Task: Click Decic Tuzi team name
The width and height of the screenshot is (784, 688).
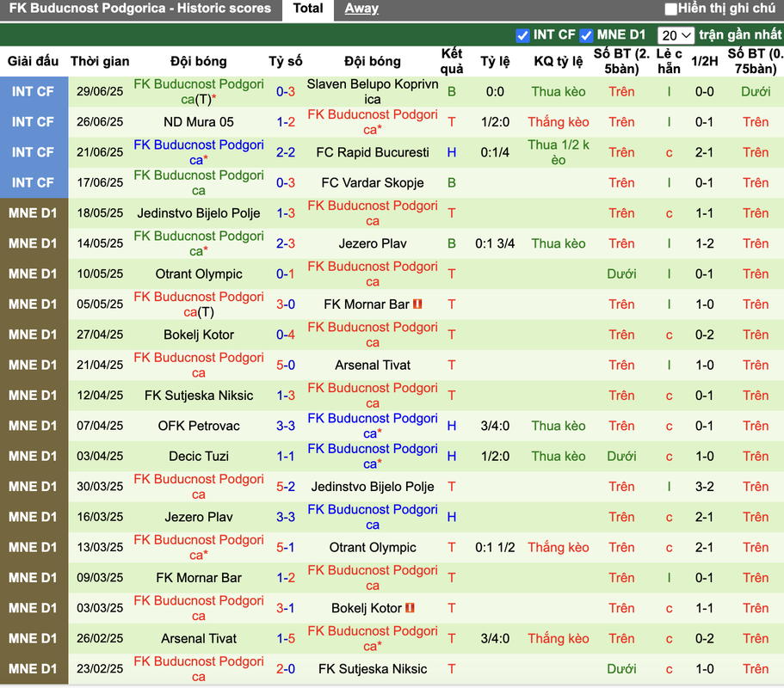Action: point(199,456)
